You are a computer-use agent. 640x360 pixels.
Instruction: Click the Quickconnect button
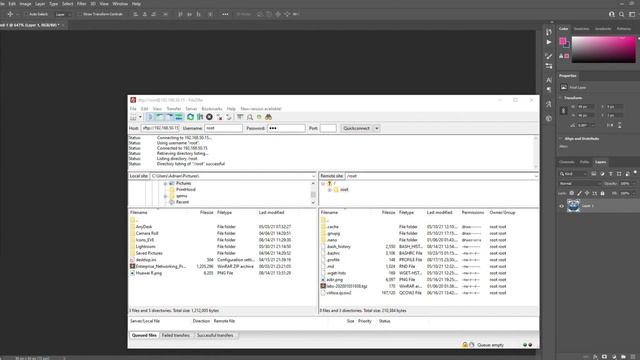click(356, 128)
